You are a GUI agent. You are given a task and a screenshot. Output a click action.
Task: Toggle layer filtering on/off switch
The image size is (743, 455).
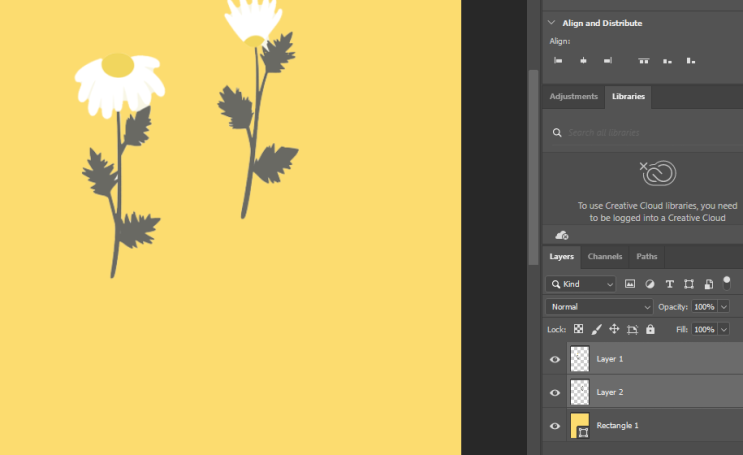[726, 283]
